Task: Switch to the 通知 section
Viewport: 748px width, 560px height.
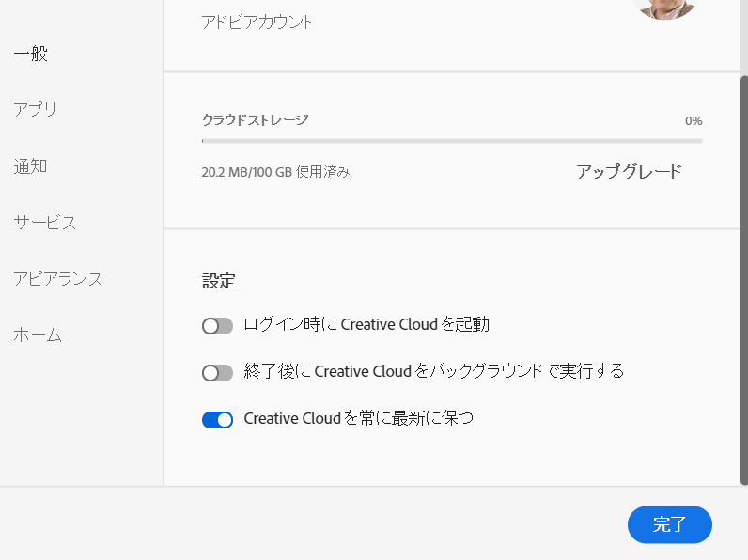Action: tap(31, 166)
